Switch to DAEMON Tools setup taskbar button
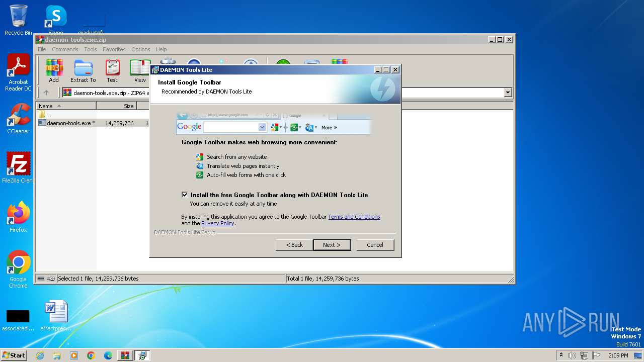 click(x=142, y=355)
